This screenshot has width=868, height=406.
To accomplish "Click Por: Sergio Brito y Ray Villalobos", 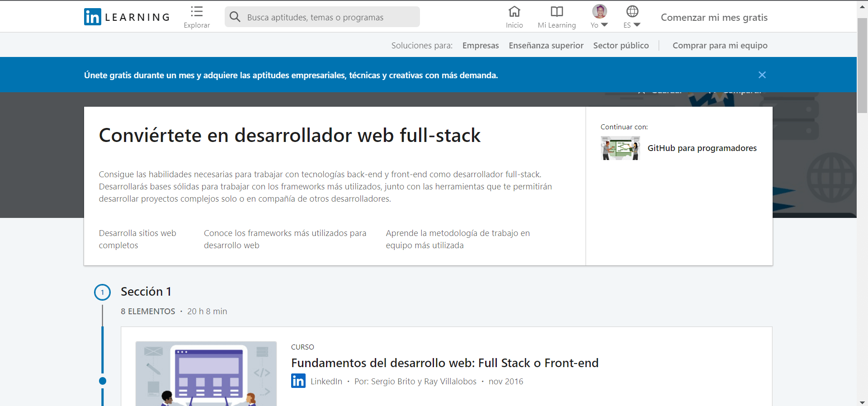I will click(x=415, y=381).
